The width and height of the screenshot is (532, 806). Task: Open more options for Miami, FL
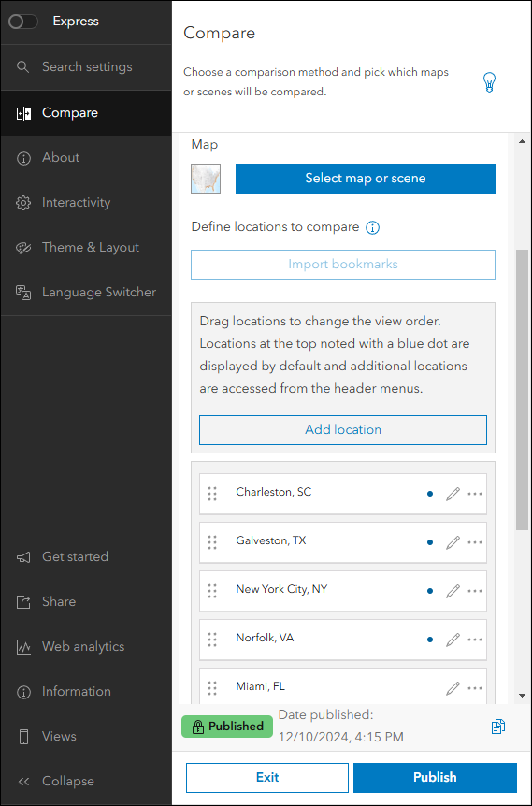tap(475, 688)
